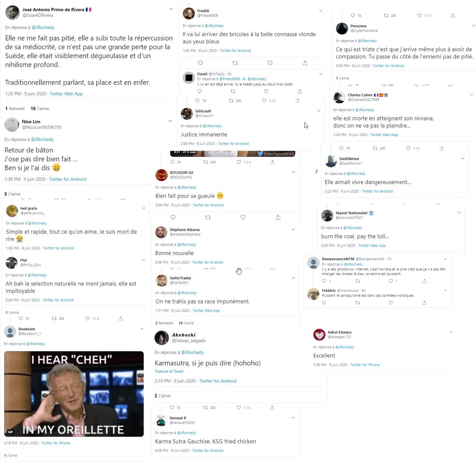Like the BOUQUIN Gil tweet
The image size is (476, 464).
click(x=243, y=217)
